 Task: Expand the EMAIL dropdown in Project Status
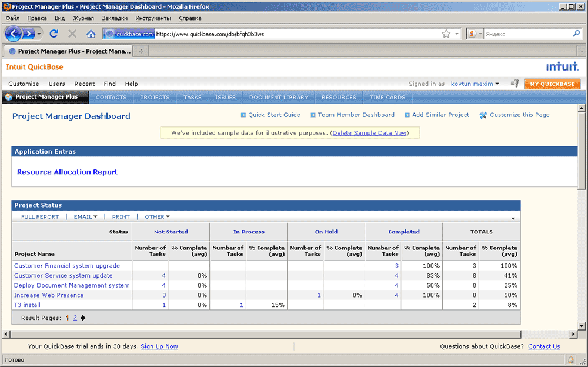[x=95, y=216]
